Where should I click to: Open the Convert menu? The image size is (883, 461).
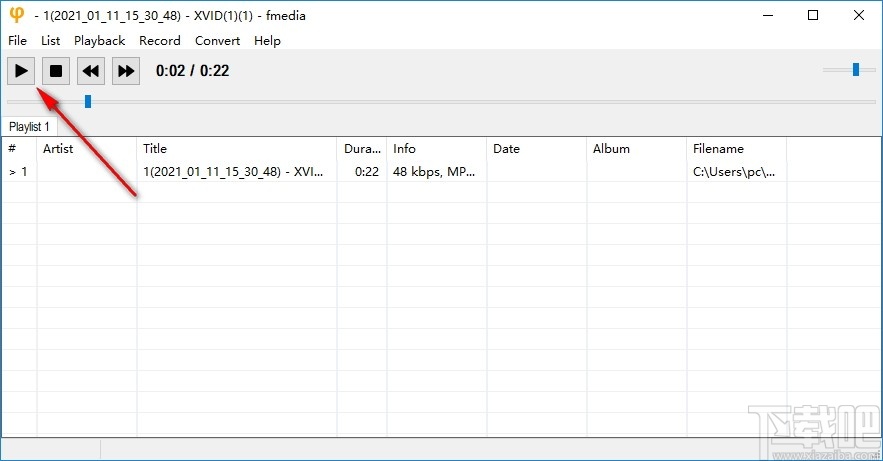tap(217, 41)
